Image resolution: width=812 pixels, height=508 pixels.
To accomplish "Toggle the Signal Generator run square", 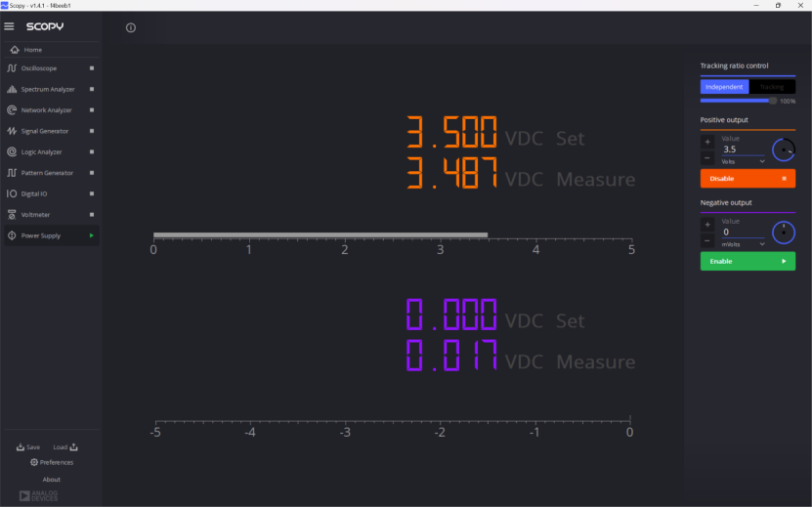I will 92,131.
